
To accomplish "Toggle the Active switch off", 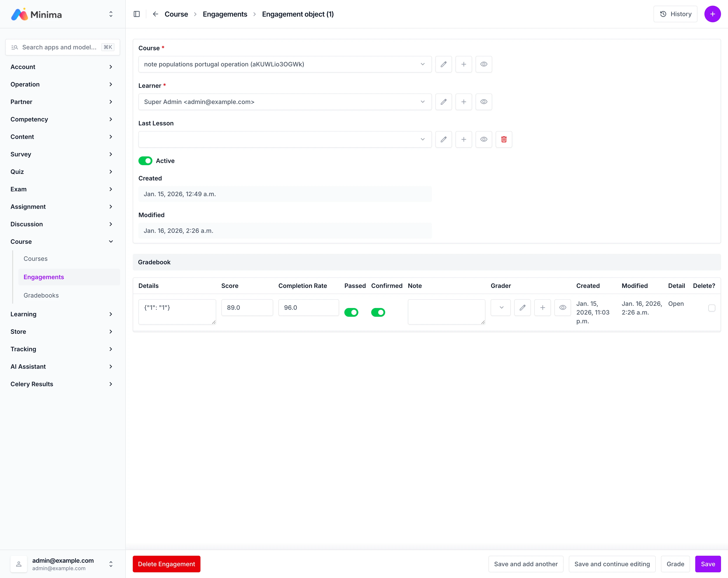I will coord(145,161).
